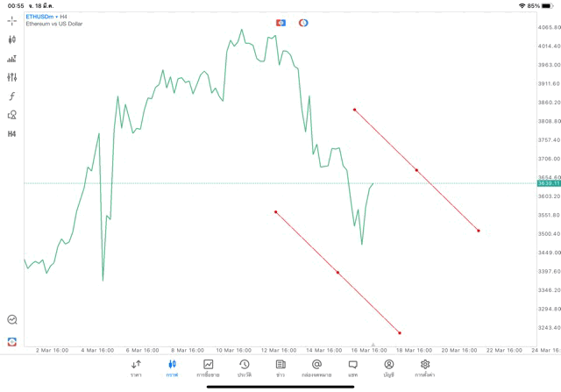
Task: Tap the current price label 3639.11
Action: (547, 183)
